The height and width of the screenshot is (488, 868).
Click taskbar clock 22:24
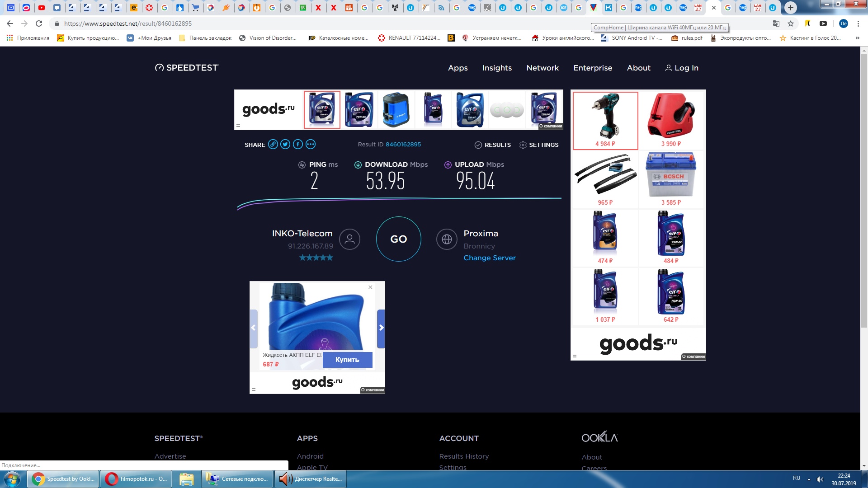coord(844,476)
